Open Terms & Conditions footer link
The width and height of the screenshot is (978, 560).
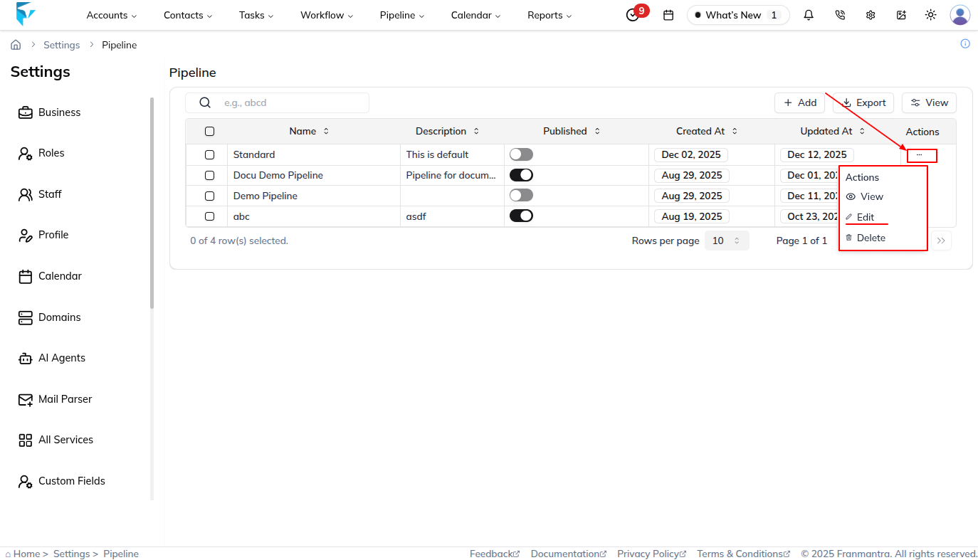[744, 554]
